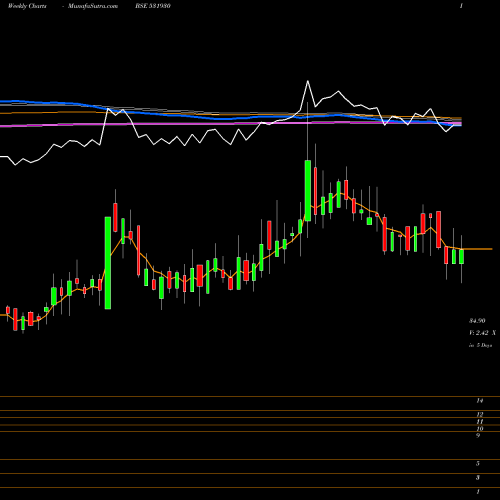Click the "BSE 531930" symbol text
This screenshot has width=500, height=500.
tap(153, 6)
